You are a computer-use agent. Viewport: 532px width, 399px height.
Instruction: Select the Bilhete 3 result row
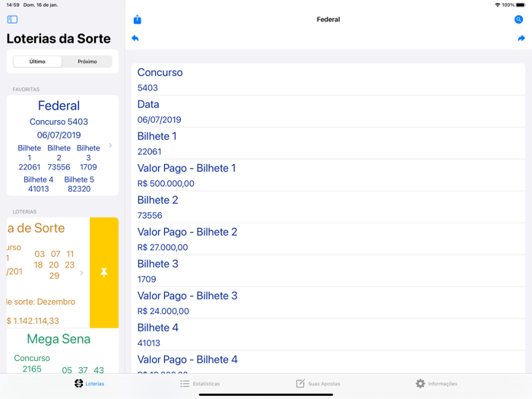coord(327,271)
